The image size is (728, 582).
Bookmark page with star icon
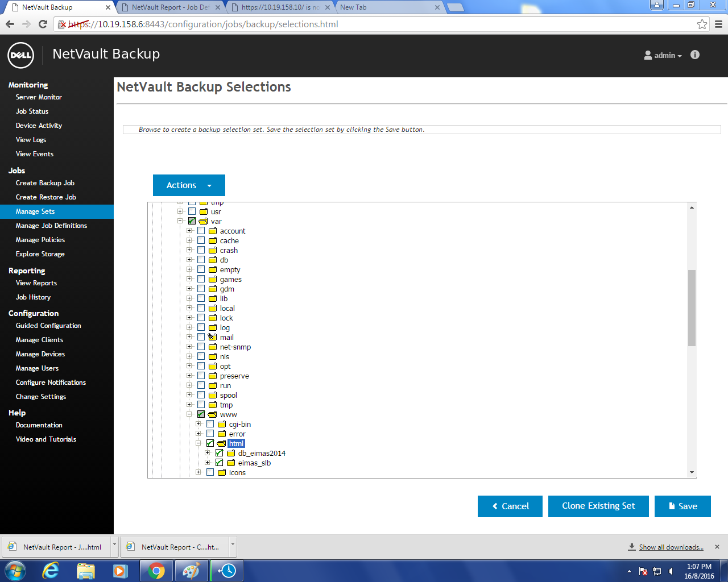(702, 24)
